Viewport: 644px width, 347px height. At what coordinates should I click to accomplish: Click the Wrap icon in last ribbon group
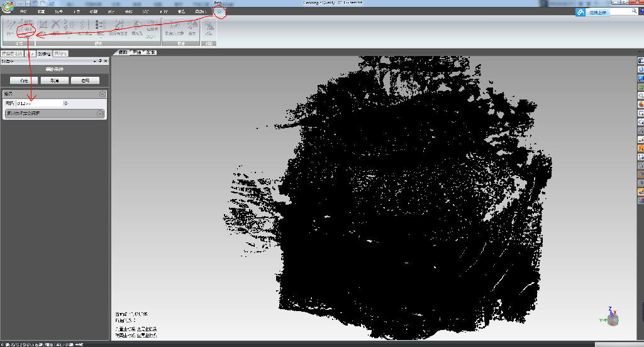[209, 27]
